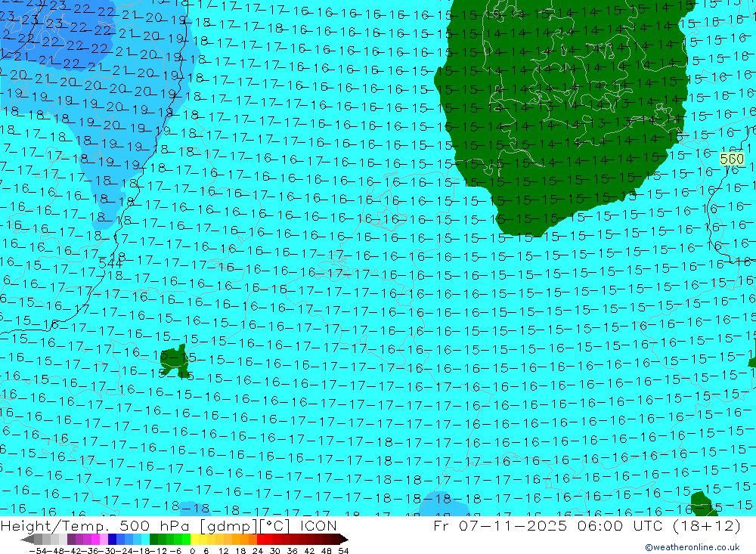756x554 pixels.
Task: Pick the dark blue swatch above -30
Action: 113,539
